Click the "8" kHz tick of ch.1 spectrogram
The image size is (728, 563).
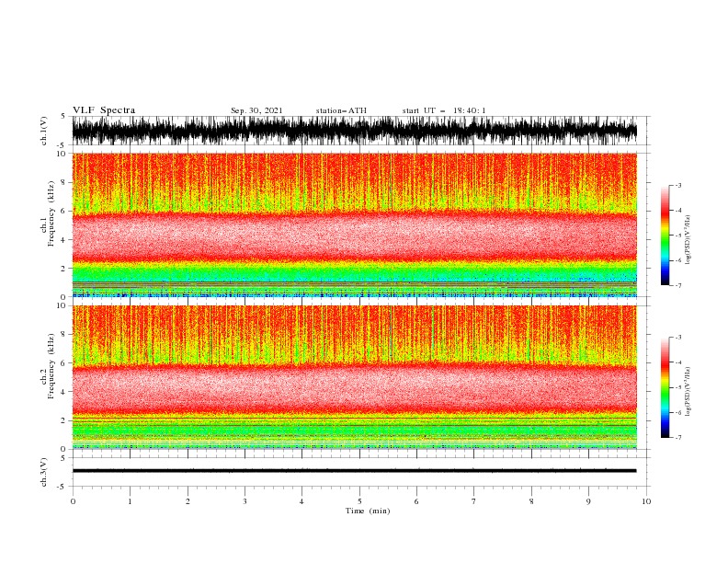(x=64, y=182)
